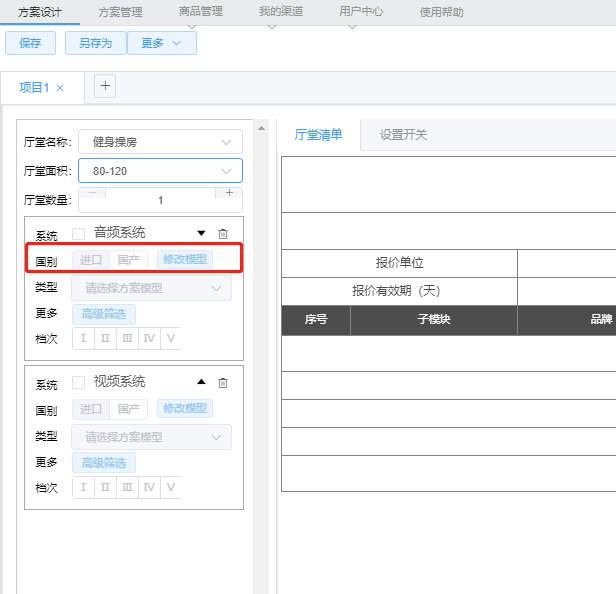Image resolution: width=616 pixels, height=594 pixels.
Task: Expand the 用户中心 menu chevron
Action: click(352, 27)
